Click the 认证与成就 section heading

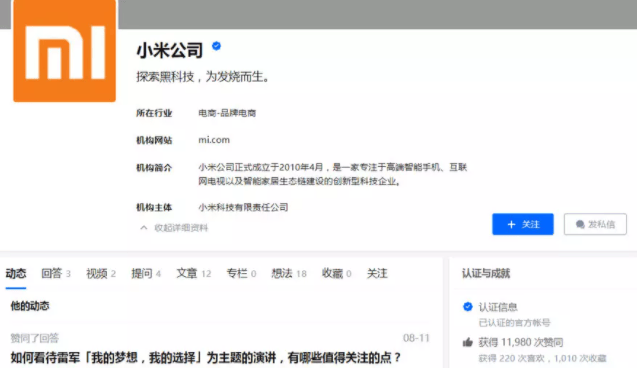pos(486,274)
